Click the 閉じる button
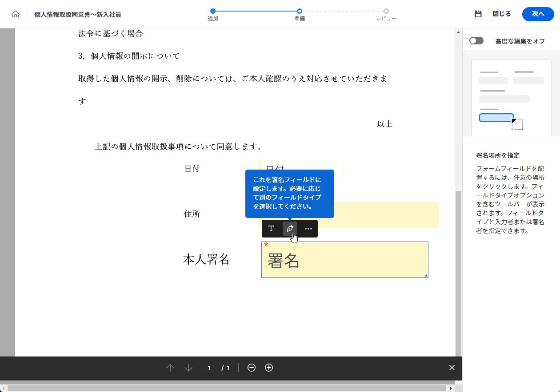 click(501, 14)
